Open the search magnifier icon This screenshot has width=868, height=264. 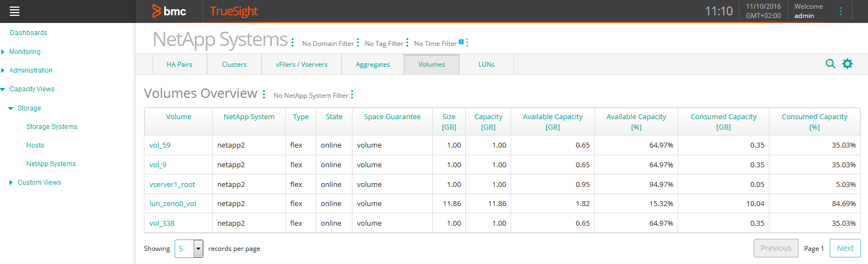point(830,64)
